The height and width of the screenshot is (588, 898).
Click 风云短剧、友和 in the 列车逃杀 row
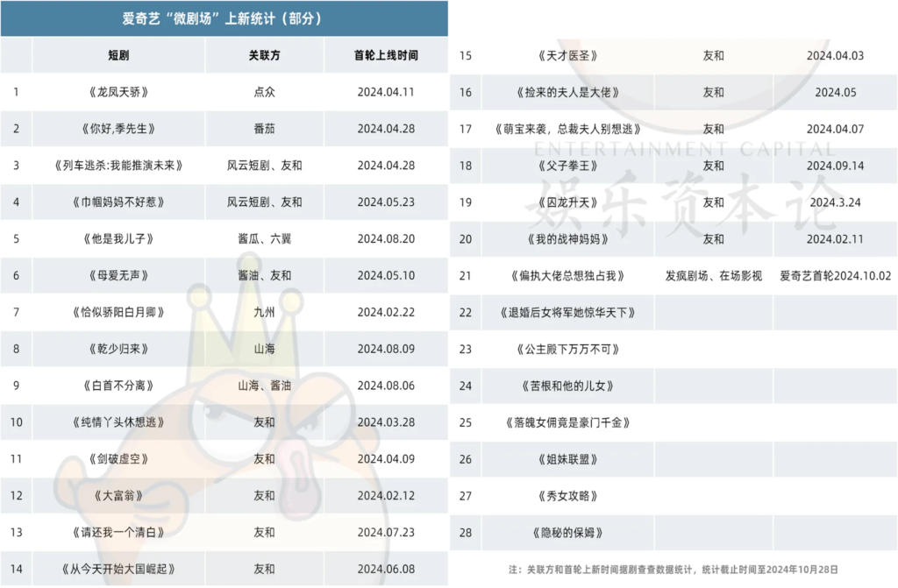pyautogui.click(x=265, y=166)
